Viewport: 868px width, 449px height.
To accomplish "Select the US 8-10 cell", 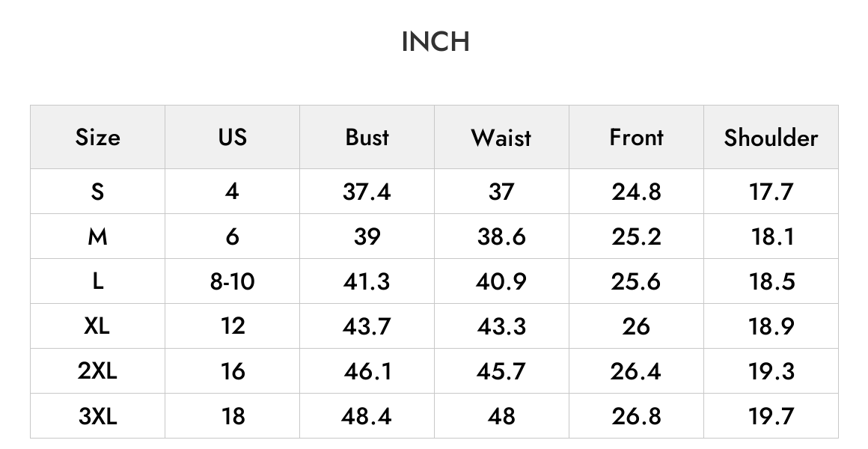I will tap(233, 281).
